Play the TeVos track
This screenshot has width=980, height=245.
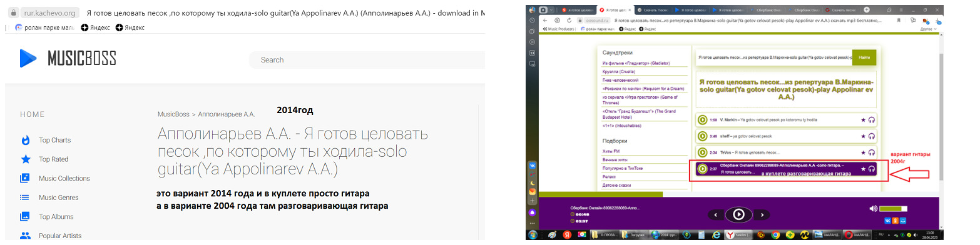702,152
